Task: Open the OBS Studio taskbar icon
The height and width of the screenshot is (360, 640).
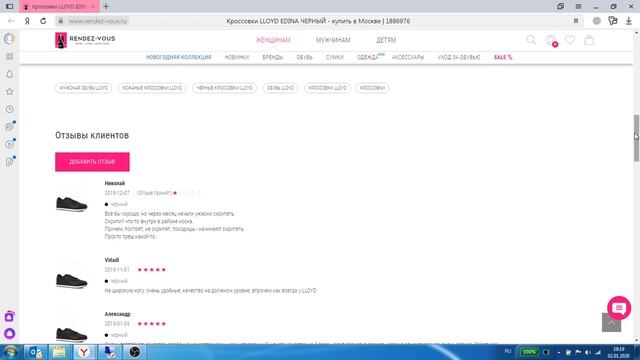Action: click(x=135, y=352)
